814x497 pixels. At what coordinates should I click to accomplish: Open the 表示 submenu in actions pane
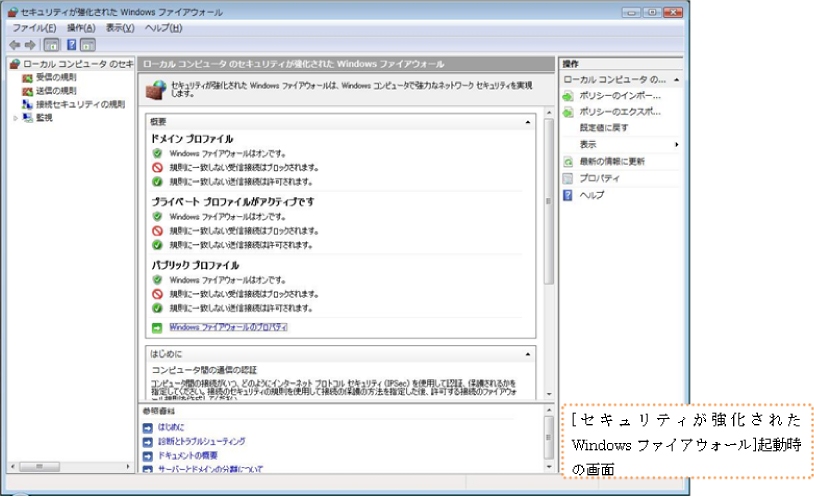[x=620, y=145]
